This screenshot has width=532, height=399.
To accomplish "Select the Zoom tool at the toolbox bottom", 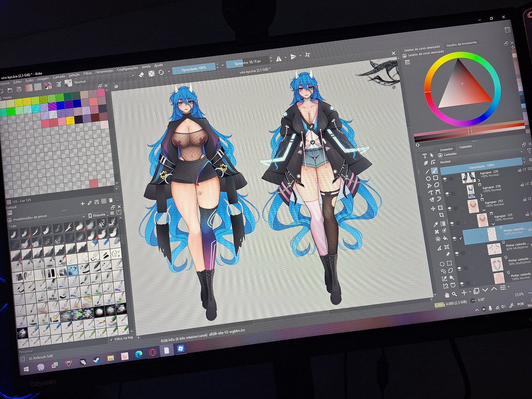I will click(x=454, y=294).
